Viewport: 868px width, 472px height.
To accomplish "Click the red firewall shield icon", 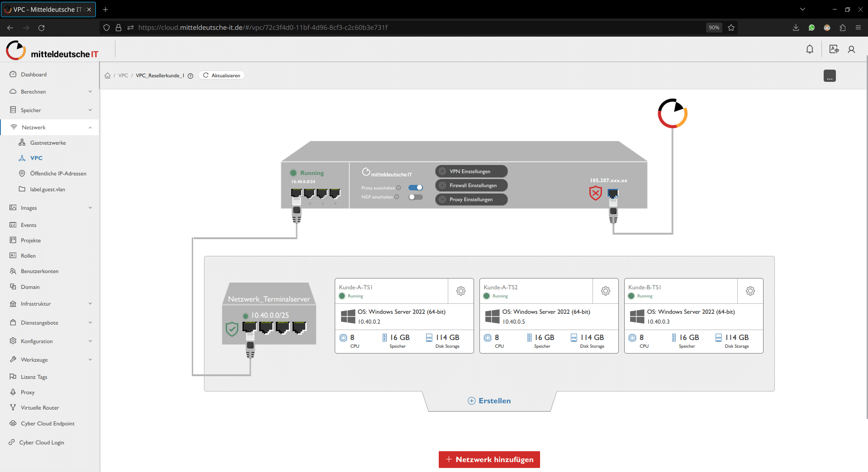I will tap(596, 193).
